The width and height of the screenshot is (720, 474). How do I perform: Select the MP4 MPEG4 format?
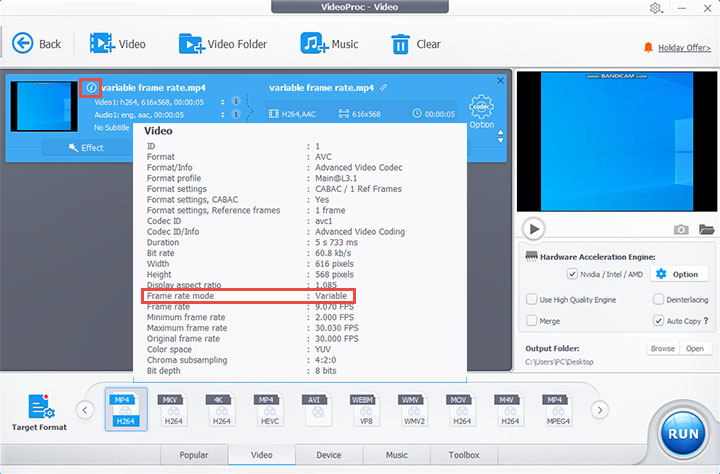(x=558, y=409)
